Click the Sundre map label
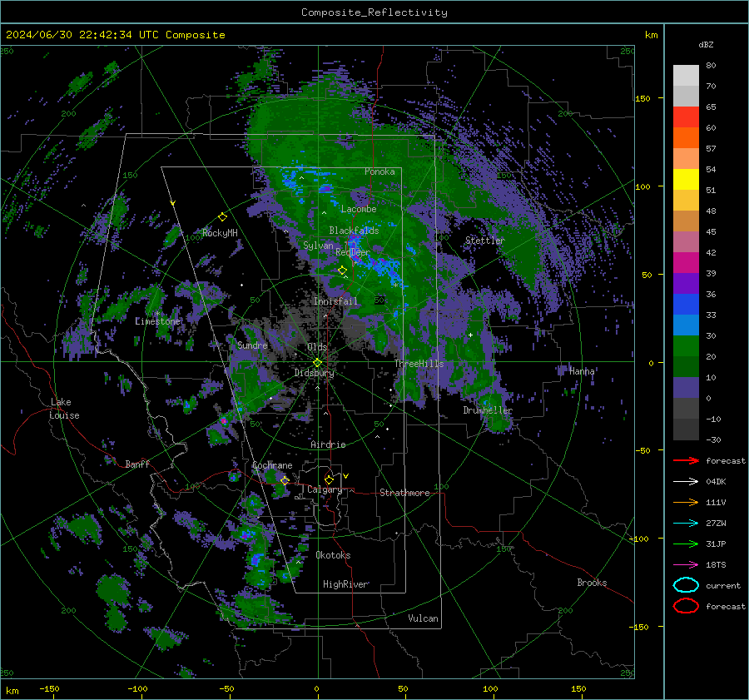 [252, 345]
